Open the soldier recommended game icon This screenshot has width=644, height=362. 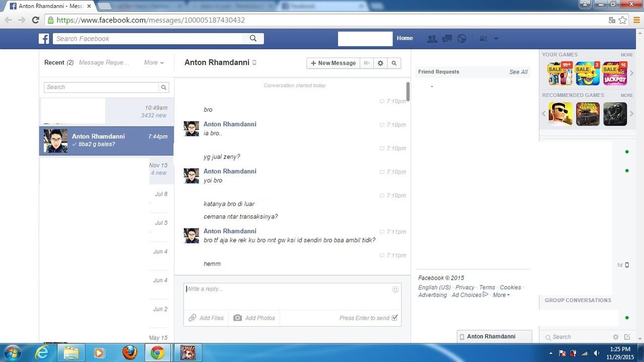coord(615,114)
